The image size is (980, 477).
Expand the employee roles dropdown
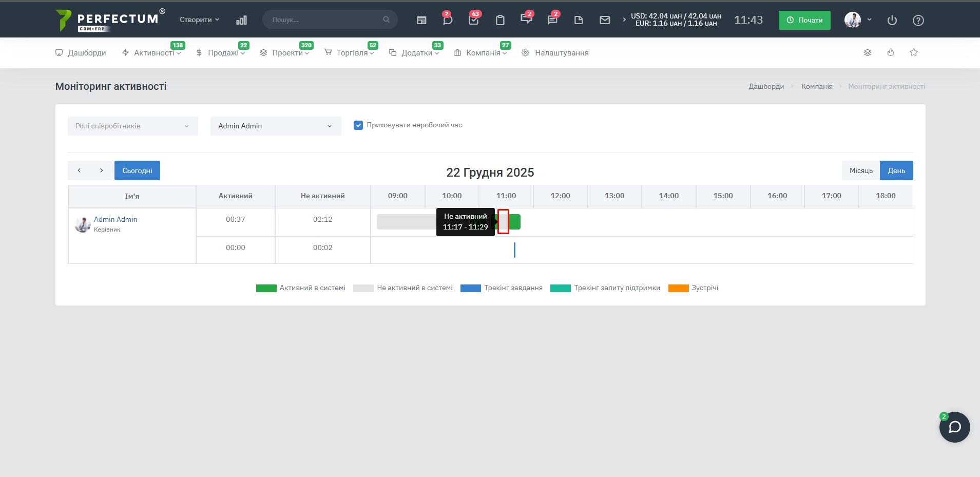[x=132, y=126]
